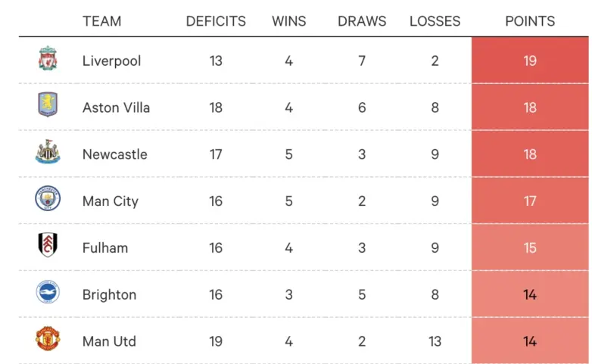Click the Fulham club crest icon

click(48, 246)
